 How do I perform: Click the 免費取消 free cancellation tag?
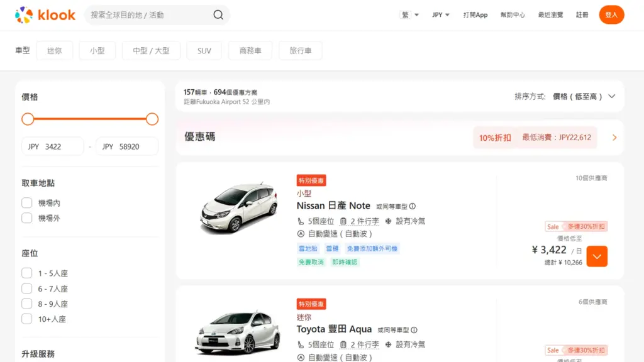point(311,262)
